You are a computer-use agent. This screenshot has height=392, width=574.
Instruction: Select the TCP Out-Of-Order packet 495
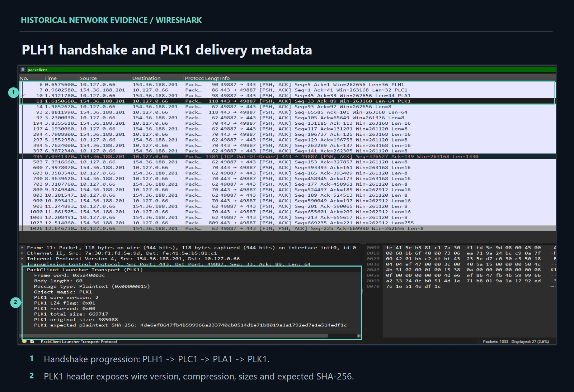point(287,157)
